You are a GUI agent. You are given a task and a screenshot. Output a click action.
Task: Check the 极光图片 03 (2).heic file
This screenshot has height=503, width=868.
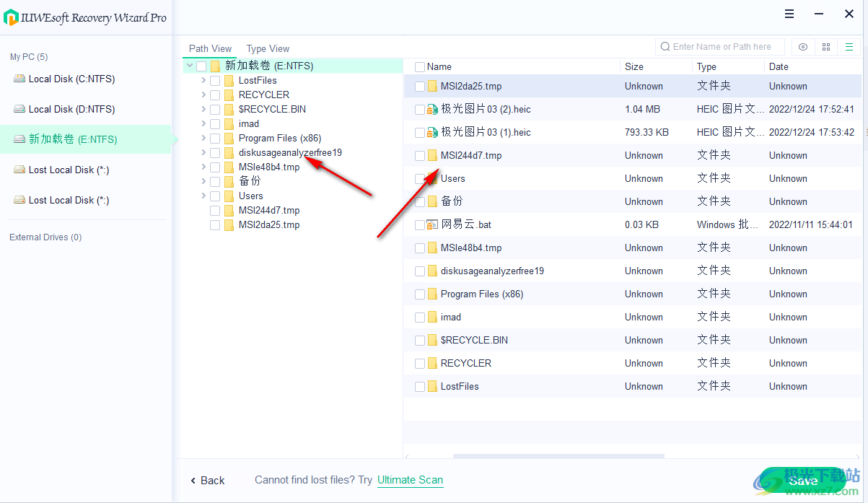tap(419, 109)
